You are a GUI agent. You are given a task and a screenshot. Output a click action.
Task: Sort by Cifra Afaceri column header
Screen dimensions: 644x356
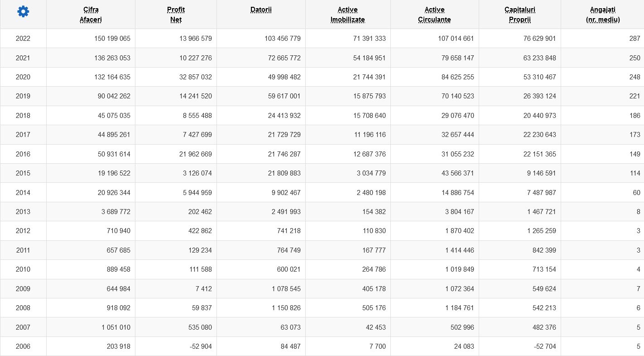click(91, 15)
